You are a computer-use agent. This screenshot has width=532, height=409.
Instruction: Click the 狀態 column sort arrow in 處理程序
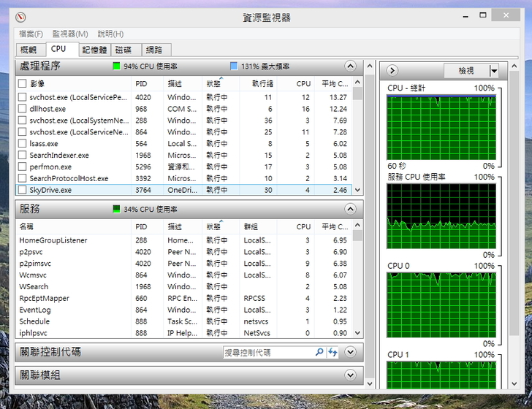[x=220, y=78]
